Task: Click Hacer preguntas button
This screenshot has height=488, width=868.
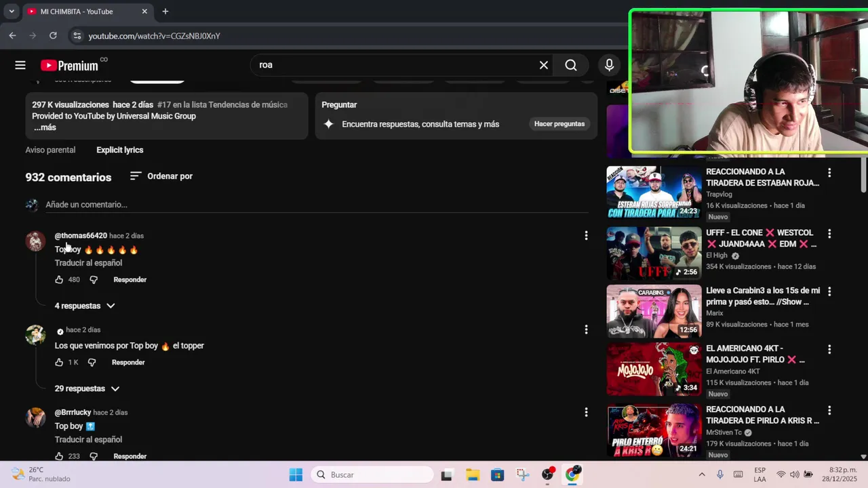Action: [x=559, y=124]
